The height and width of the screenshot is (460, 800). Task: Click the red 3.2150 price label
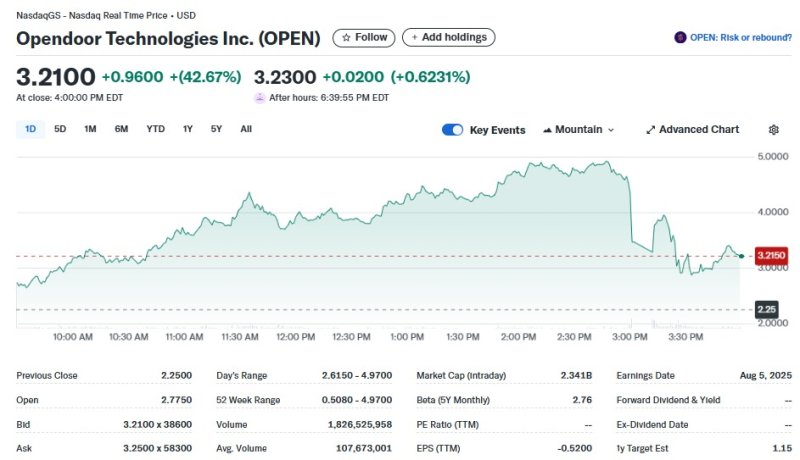(x=771, y=256)
